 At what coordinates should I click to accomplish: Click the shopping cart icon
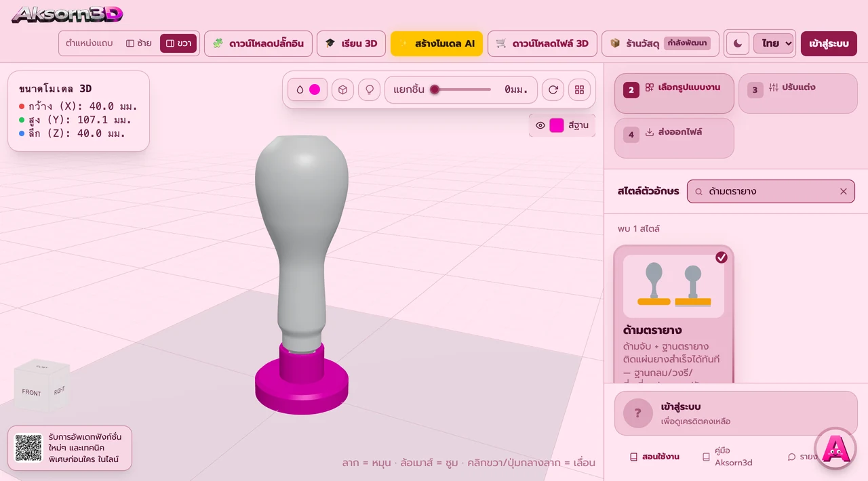(x=501, y=43)
